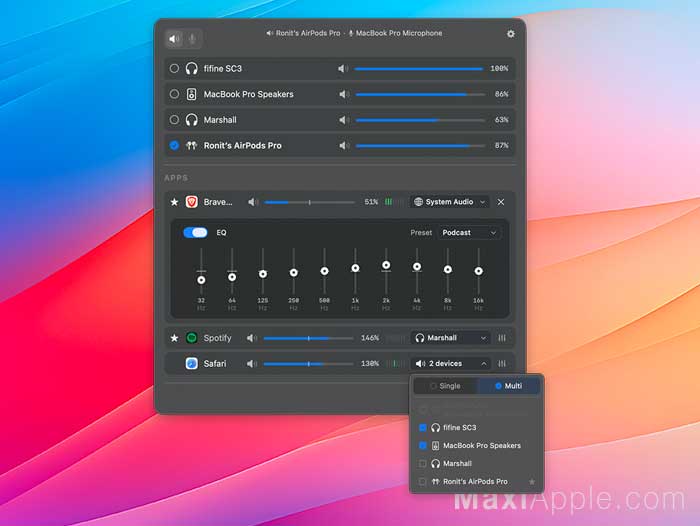Click the 1k Hz EQ band knob
Viewport: 700px width, 526px height.
355,268
